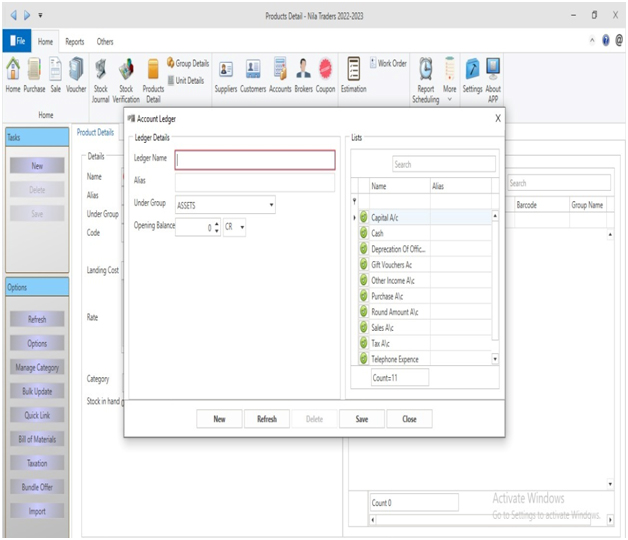This screenshot has height=540, width=628.
Task: Click New in Tasks panel
Action: click(37, 165)
